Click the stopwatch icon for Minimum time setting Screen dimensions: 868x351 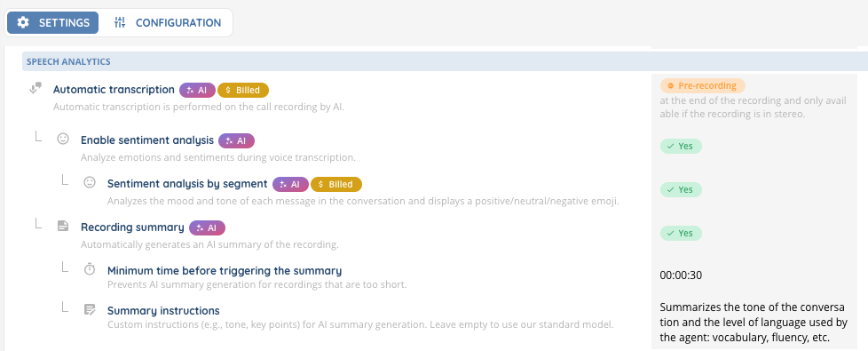90,269
